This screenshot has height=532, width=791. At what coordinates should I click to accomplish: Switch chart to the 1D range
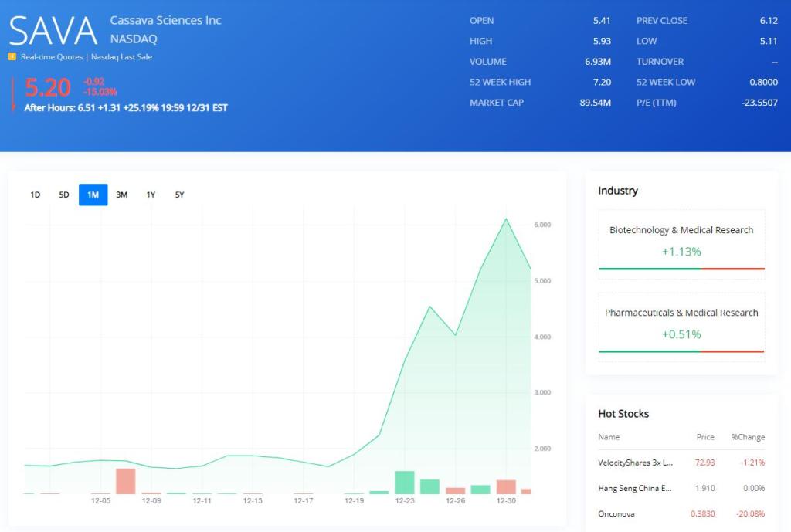point(35,195)
